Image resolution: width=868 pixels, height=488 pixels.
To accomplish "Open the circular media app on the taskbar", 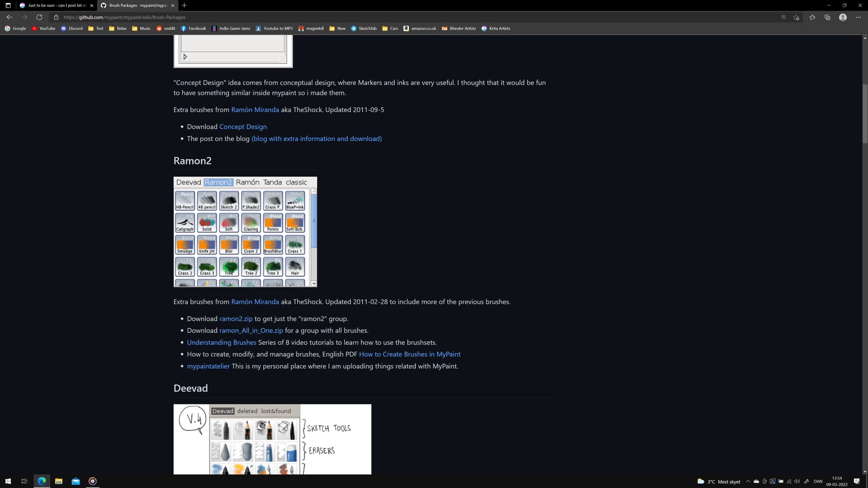I will coord(93,481).
